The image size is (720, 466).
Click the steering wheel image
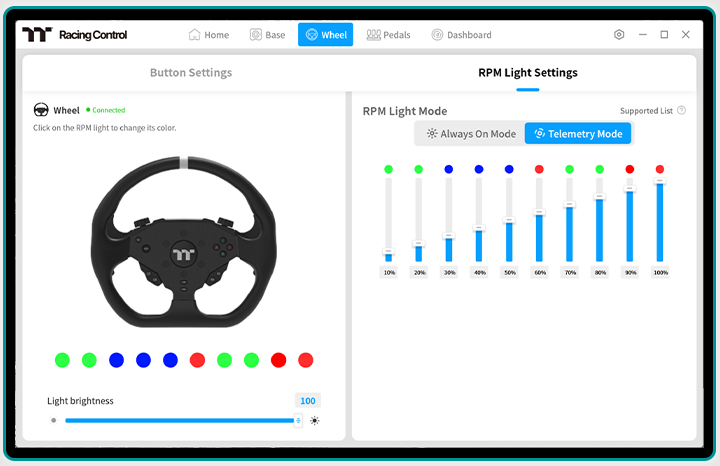point(184,242)
